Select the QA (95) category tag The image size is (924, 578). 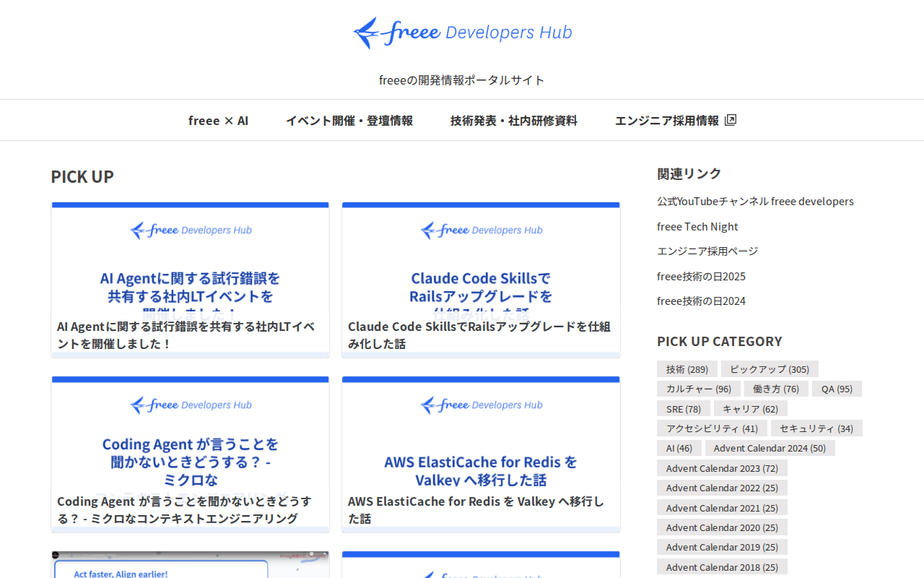click(x=837, y=389)
